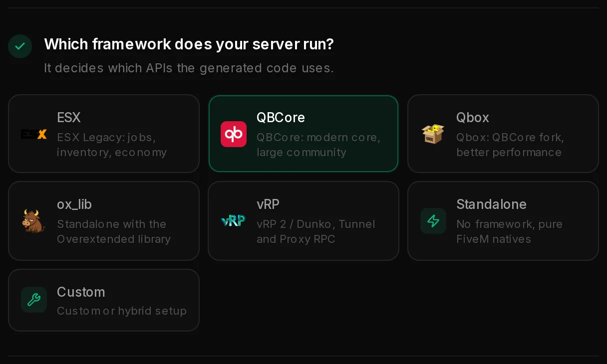Click "Standalone with the Overextended library" text
The width and height of the screenshot is (607, 364).
coord(114,231)
